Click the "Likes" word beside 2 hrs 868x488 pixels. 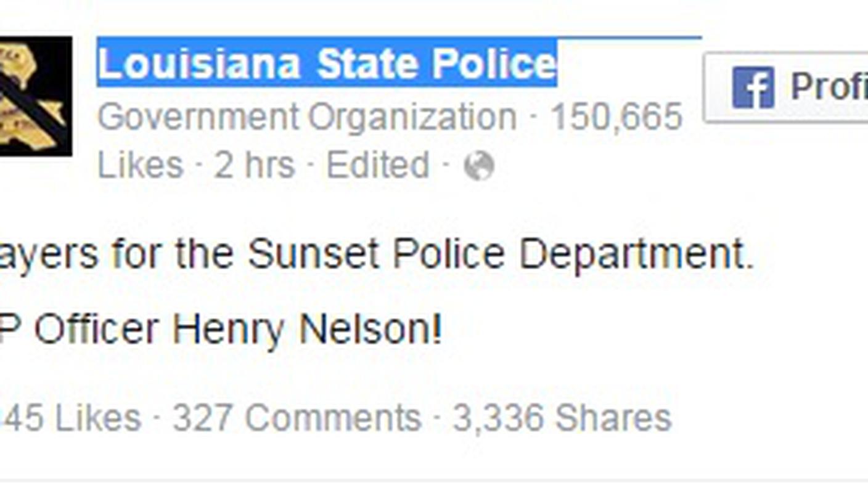coord(141,166)
